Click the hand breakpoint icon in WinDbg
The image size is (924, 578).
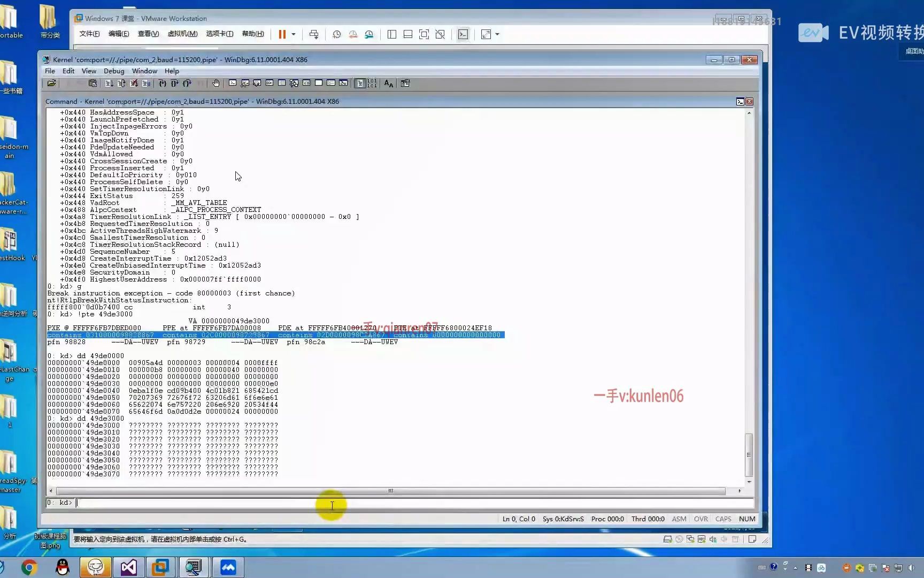pos(216,83)
